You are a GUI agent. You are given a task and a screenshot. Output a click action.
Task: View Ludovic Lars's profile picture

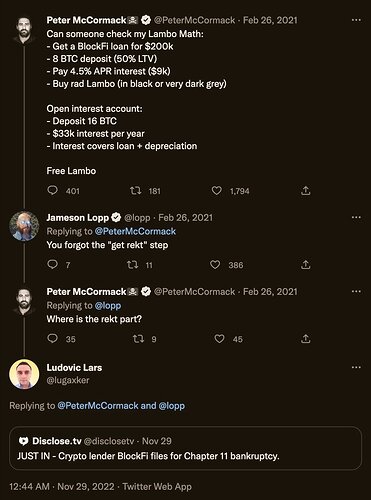(x=24, y=374)
